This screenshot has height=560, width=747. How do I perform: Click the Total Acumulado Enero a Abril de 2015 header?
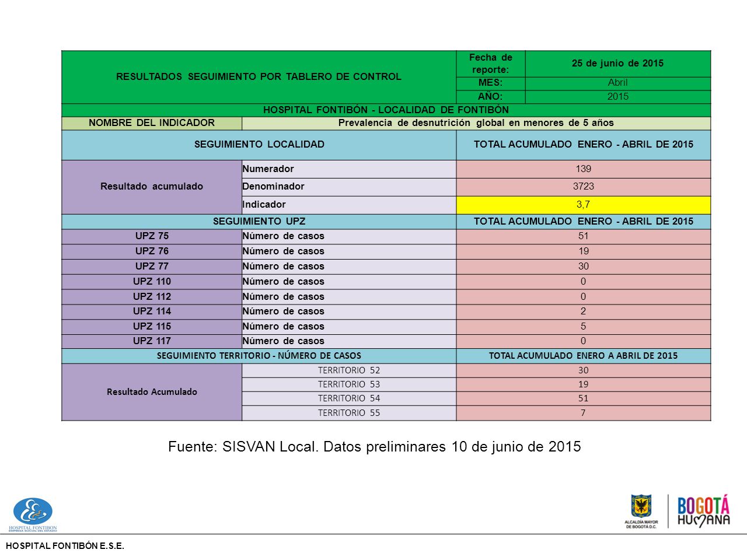click(x=584, y=356)
